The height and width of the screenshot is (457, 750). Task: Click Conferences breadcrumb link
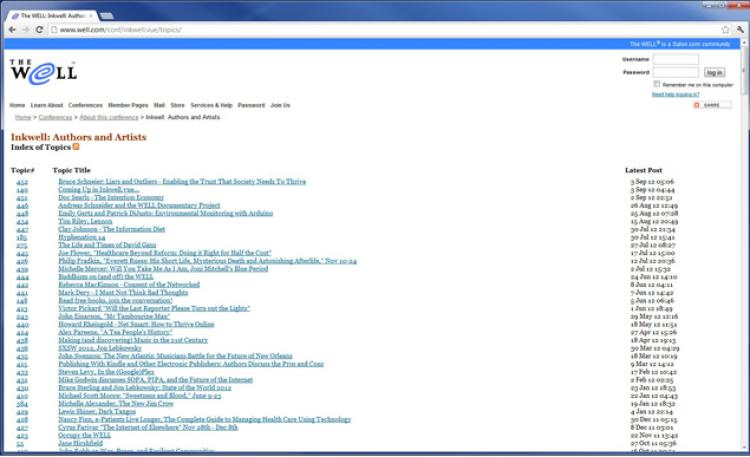pos(55,117)
